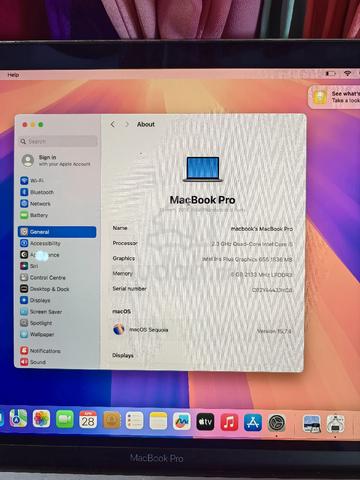The height and width of the screenshot is (480, 360).
Task: Go forward with the right chevron button
Action: point(127,124)
